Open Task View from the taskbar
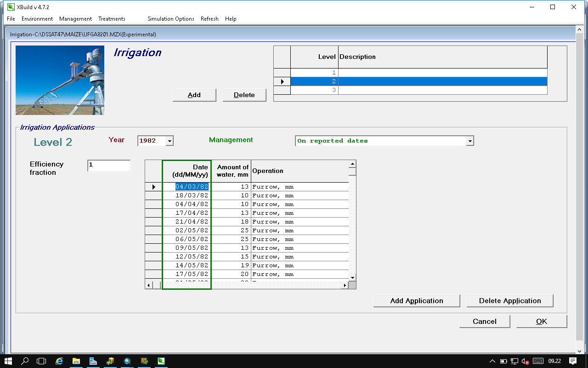Viewport: 588px width, 368px height. tap(42, 361)
